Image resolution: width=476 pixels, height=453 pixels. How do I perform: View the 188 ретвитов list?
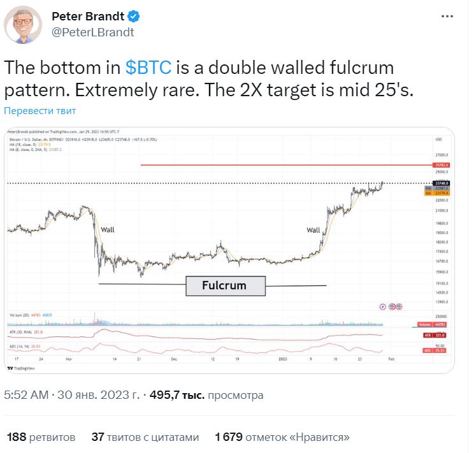pyautogui.click(x=41, y=437)
